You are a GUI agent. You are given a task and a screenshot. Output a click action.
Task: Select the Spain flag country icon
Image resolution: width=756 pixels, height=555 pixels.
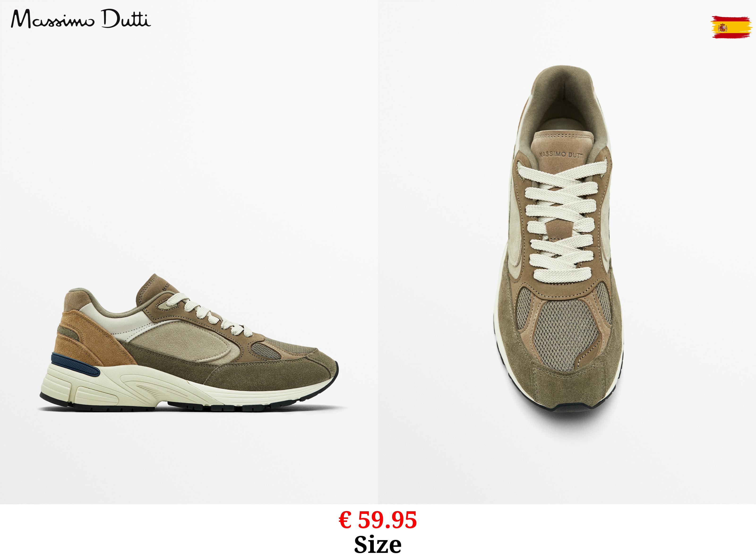[x=731, y=27]
